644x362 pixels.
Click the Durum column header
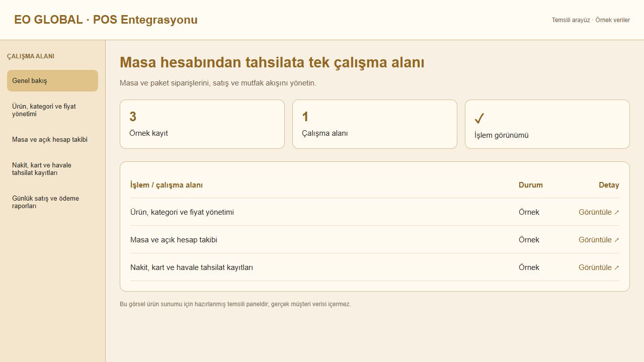pyautogui.click(x=531, y=185)
